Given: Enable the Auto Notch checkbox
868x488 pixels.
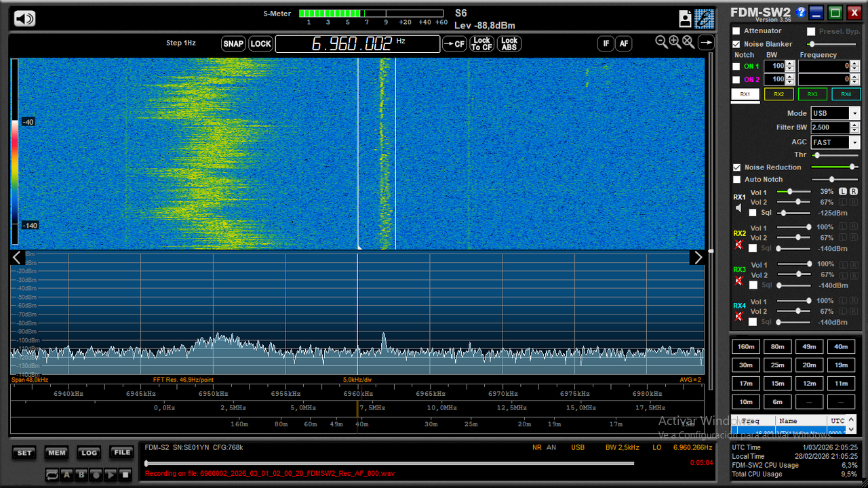Looking at the screenshot, I should [736, 180].
